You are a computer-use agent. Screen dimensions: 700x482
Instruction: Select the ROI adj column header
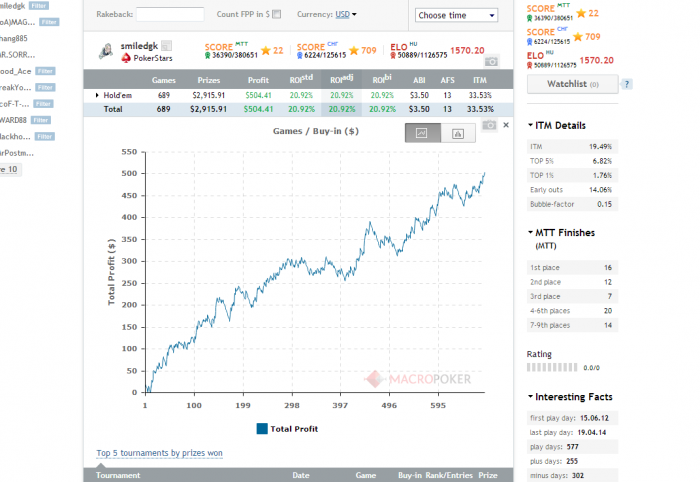(x=342, y=79)
